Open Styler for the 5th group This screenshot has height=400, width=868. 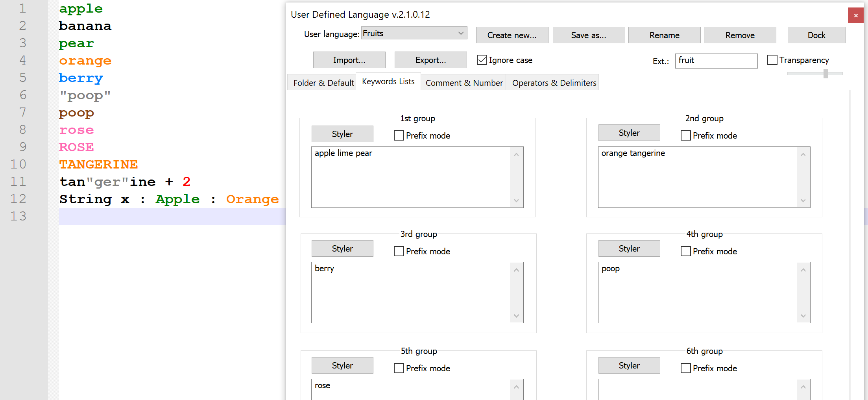pos(342,366)
